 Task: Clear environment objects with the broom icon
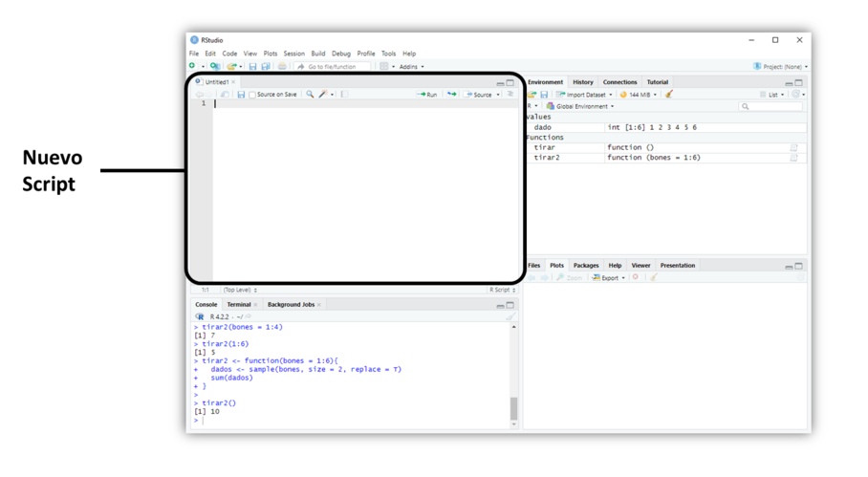pos(669,95)
